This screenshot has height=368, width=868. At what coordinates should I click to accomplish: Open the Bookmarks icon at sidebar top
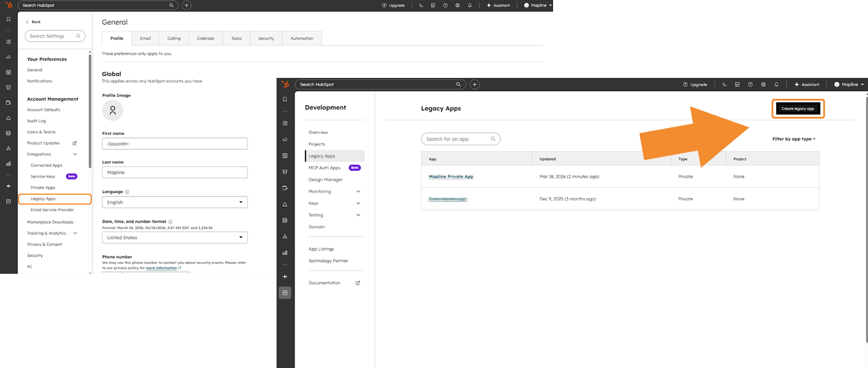point(285,99)
